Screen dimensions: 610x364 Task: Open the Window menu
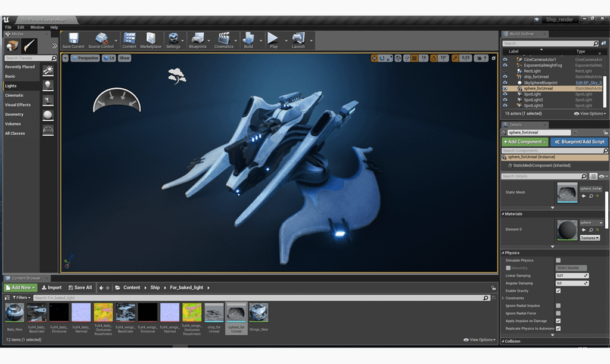pyautogui.click(x=37, y=27)
